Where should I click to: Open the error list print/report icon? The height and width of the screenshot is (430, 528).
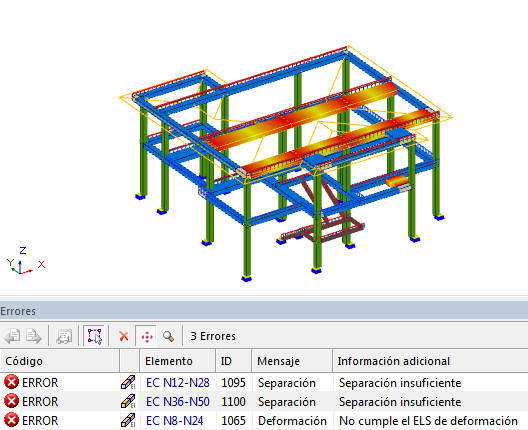(x=64, y=336)
